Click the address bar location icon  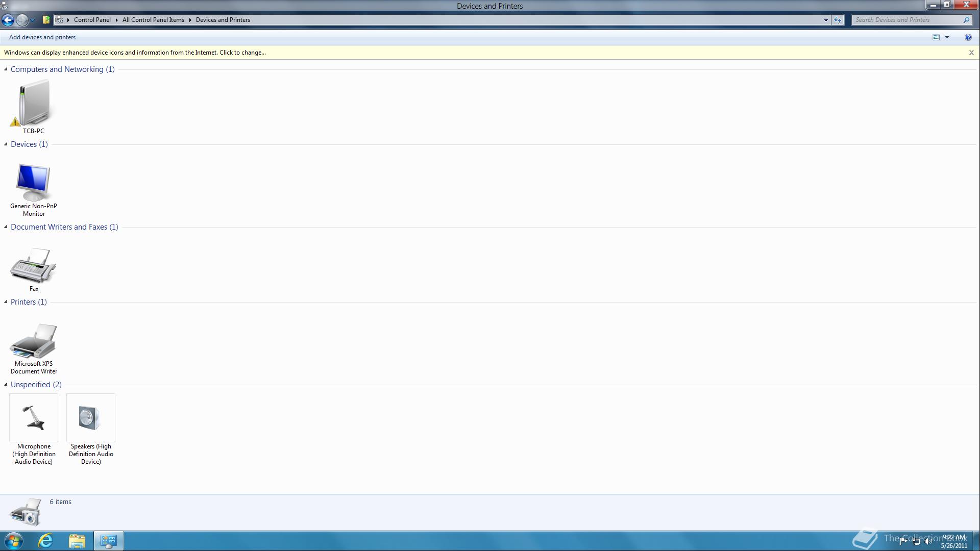coord(59,20)
